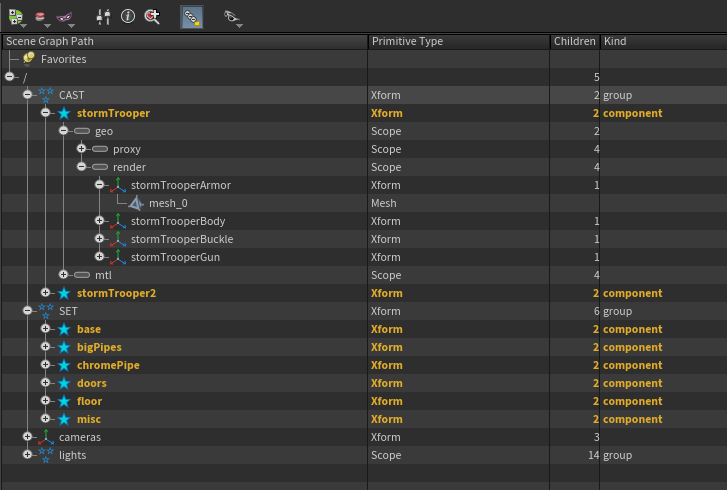Click the Favorites star icon
Viewport: 727px width, 490px height.
[29, 58]
